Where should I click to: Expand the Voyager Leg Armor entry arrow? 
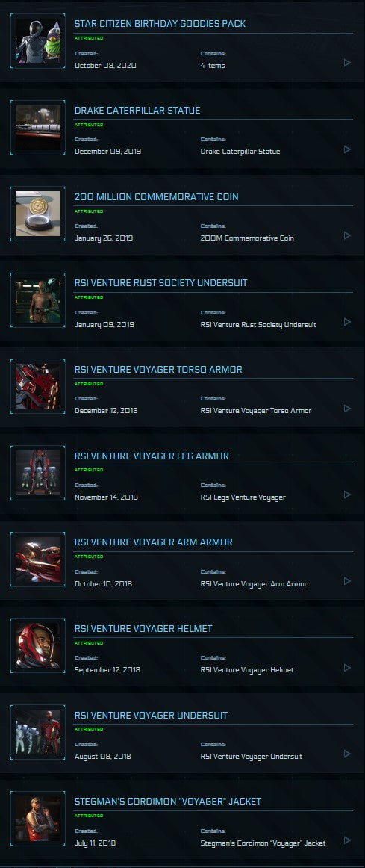click(347, 495)
